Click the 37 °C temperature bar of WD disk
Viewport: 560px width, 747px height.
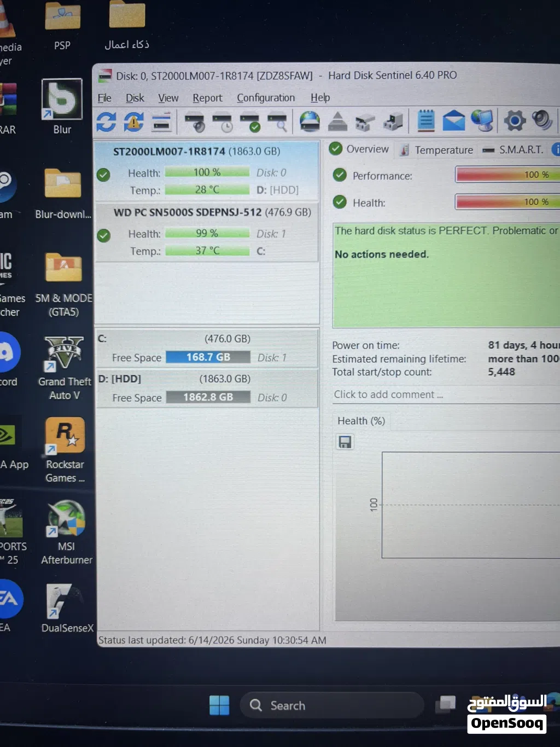click(208, 251)
